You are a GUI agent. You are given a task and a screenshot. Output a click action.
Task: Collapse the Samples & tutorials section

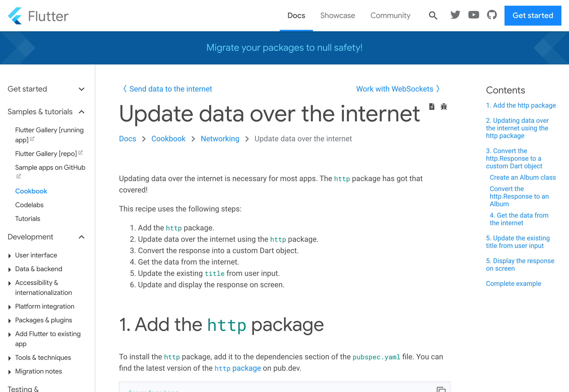pyautogui.click(x=82, y=111)
